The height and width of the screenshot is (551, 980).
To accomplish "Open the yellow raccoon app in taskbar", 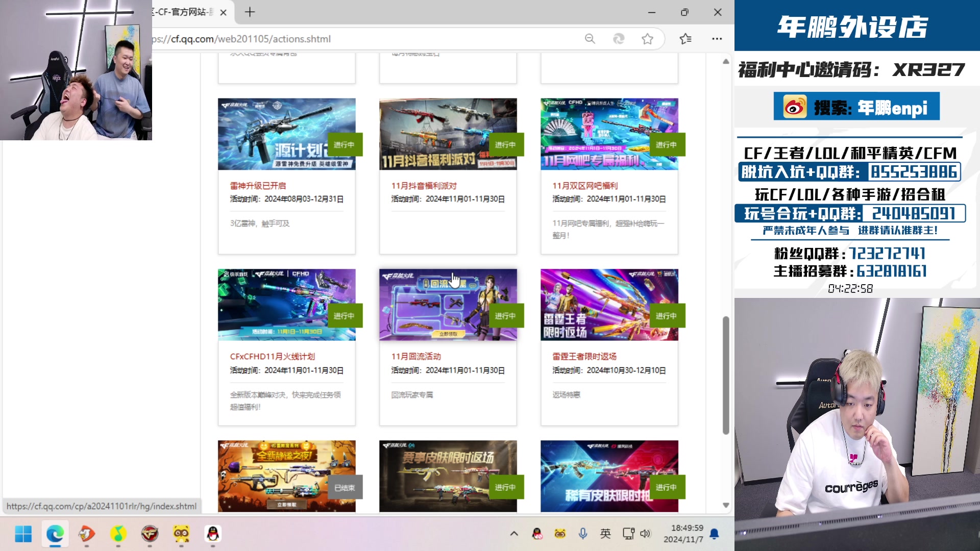I will [x=181, y=534].
